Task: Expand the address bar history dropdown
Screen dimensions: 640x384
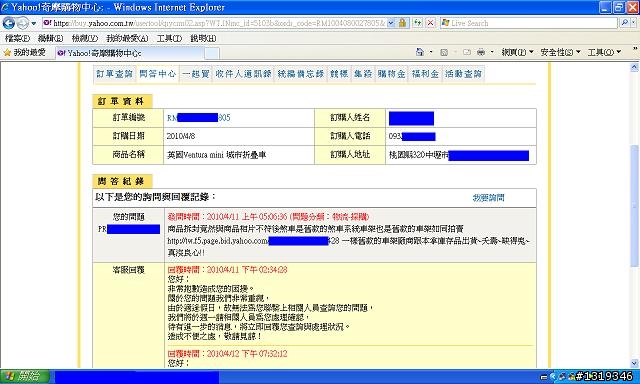Action: pos(391,23)
